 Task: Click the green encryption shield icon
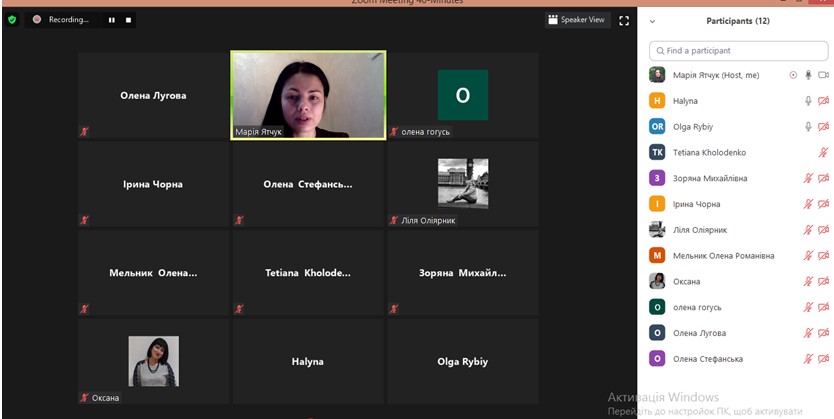point(12,19)
